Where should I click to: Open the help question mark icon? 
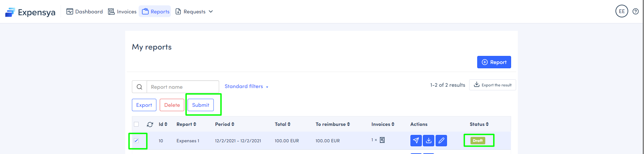coord(635,11)
